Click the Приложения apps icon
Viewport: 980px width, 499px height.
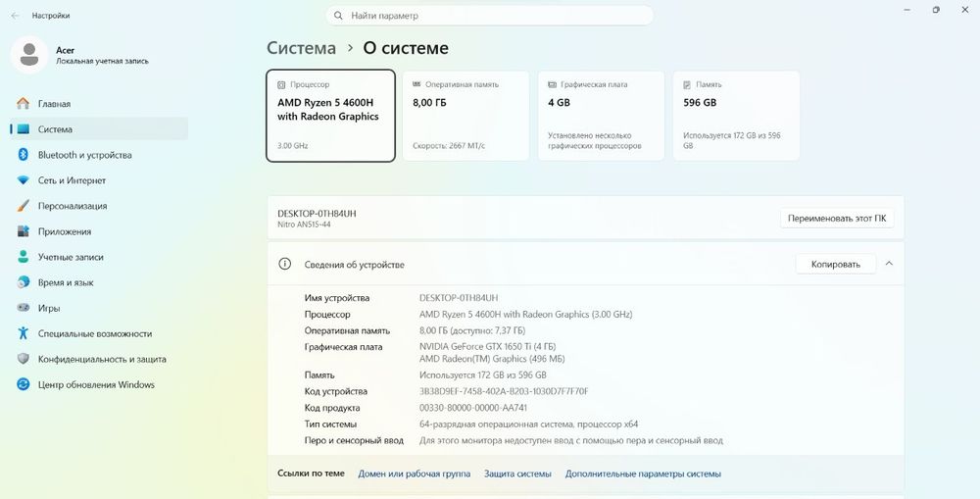pos(24,231)
